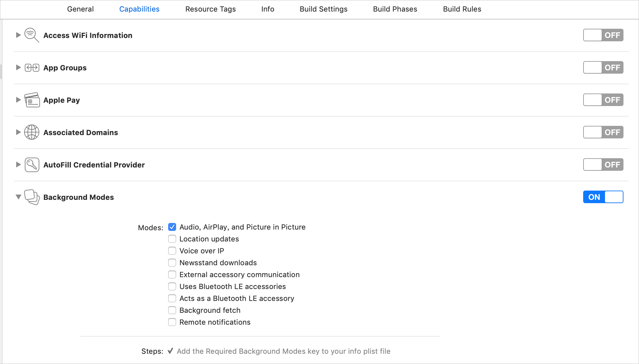Enable External accessory communication checkbox

pos(172,274)
